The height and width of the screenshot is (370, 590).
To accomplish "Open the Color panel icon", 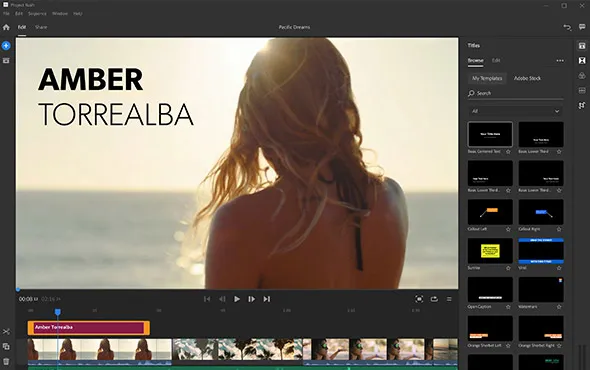I will point(582,76).
